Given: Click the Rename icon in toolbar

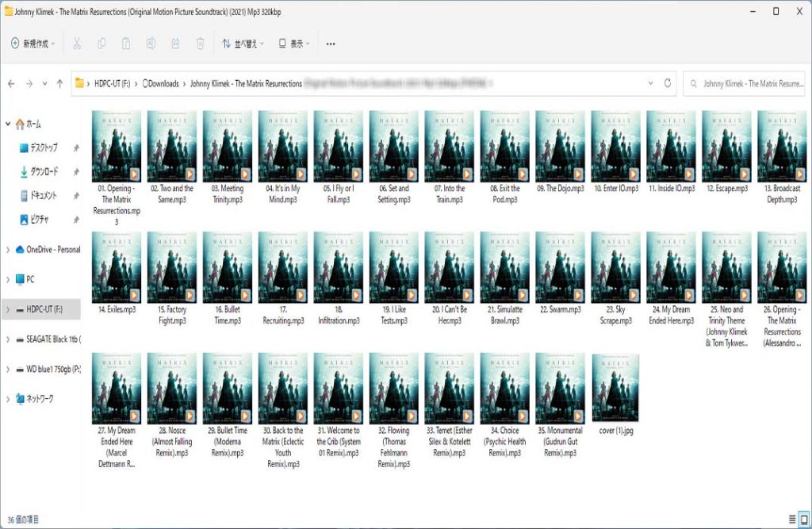Looking at the screenshot, I should [151, 44].
